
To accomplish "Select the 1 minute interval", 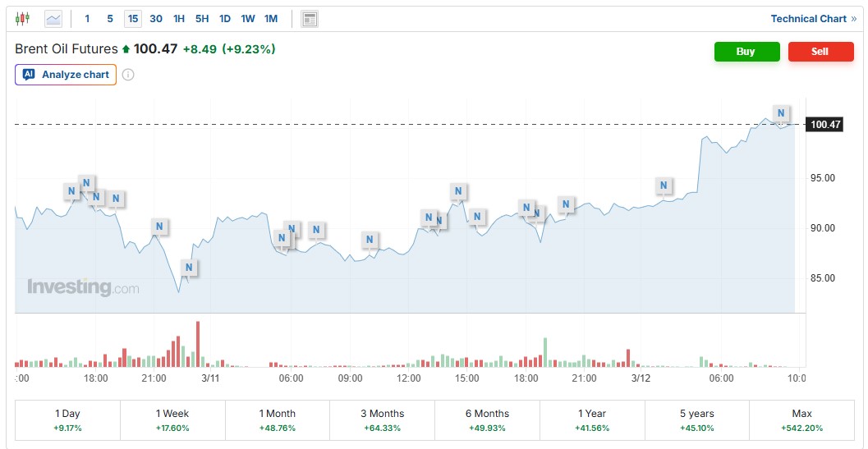I will point(88,18).
